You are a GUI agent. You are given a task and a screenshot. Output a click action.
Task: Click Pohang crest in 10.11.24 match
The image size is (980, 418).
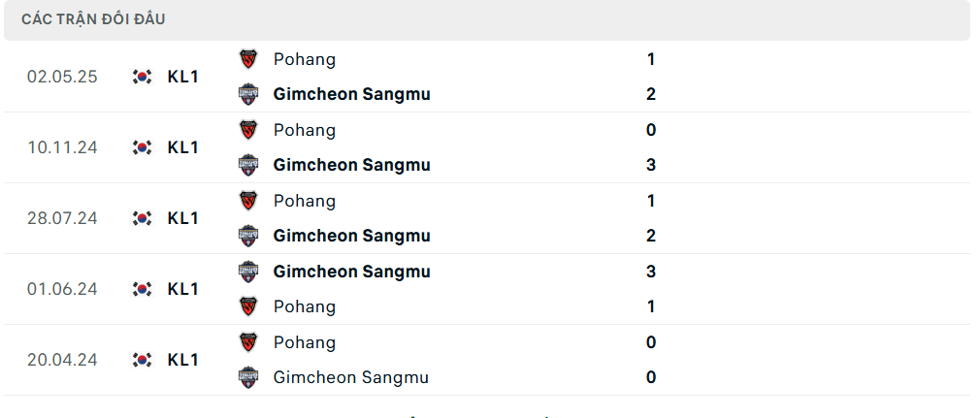coord(248,130)
